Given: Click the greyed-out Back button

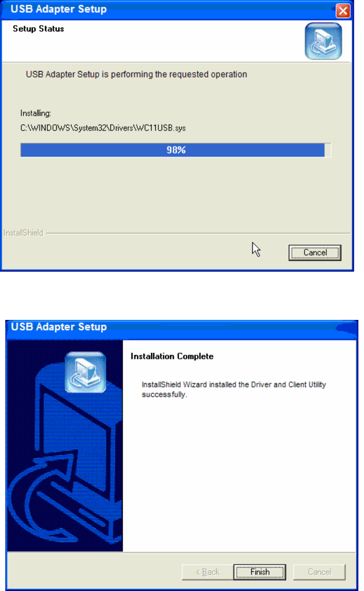Looking at the screenshot, I should pyautogui.click(x=207, y=572).
